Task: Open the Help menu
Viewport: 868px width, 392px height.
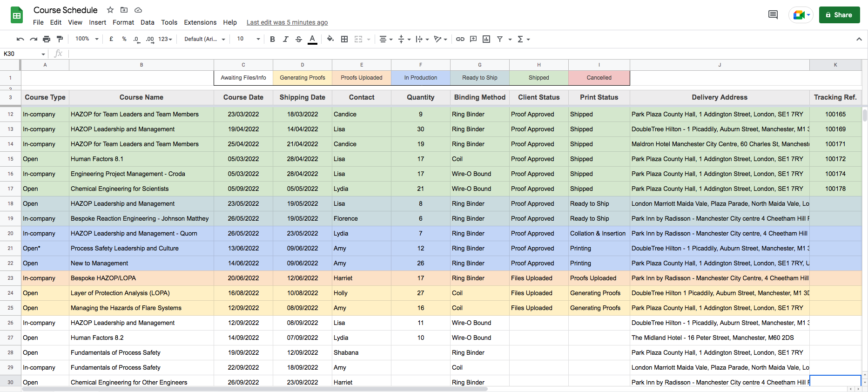Action: (230, 22)
